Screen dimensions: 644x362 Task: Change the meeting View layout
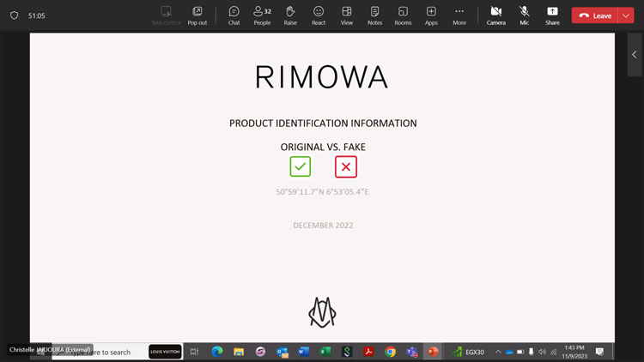(347, 15)
